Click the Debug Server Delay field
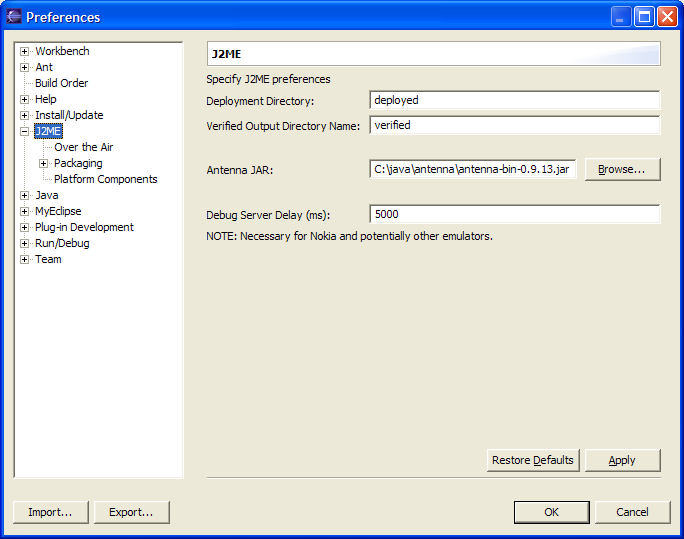684x539 pixels. click(x=515, y=214)
